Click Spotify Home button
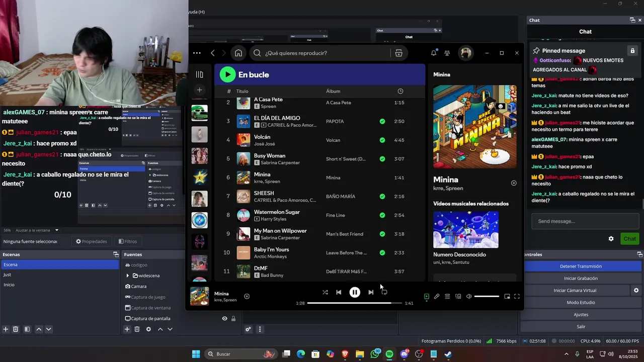This screenshot has width=644, height=362. pos(238,53)
